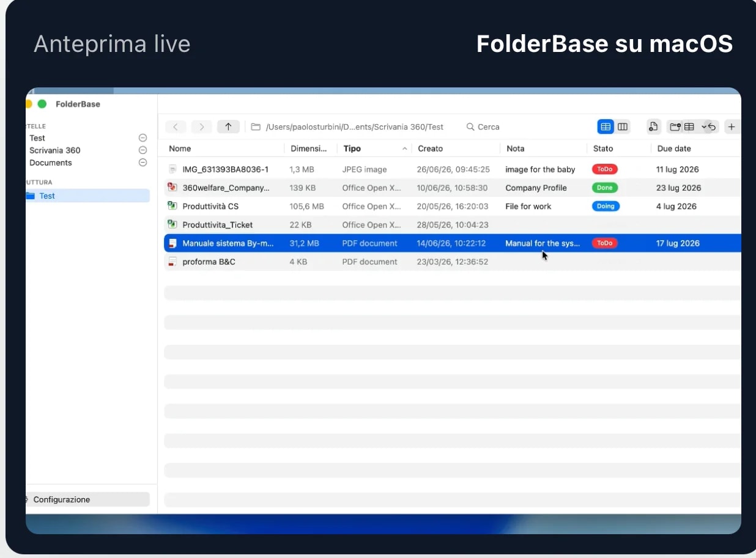756x558 pixels.
Task: Click the folder icon beside the path
Action: point(256,127)
